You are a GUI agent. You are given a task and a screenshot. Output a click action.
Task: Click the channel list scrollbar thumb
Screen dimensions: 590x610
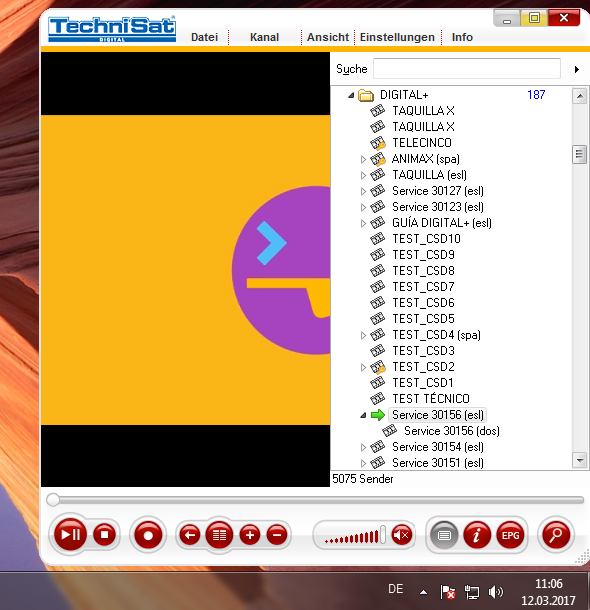click(x=579, y=154)
